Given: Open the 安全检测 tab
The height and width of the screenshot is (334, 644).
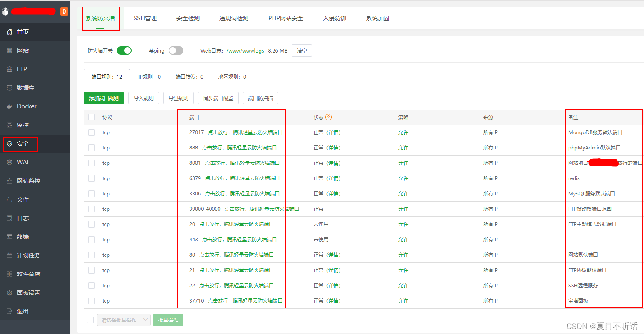Looking at the screenshot, I should click(x=188, y=18).
